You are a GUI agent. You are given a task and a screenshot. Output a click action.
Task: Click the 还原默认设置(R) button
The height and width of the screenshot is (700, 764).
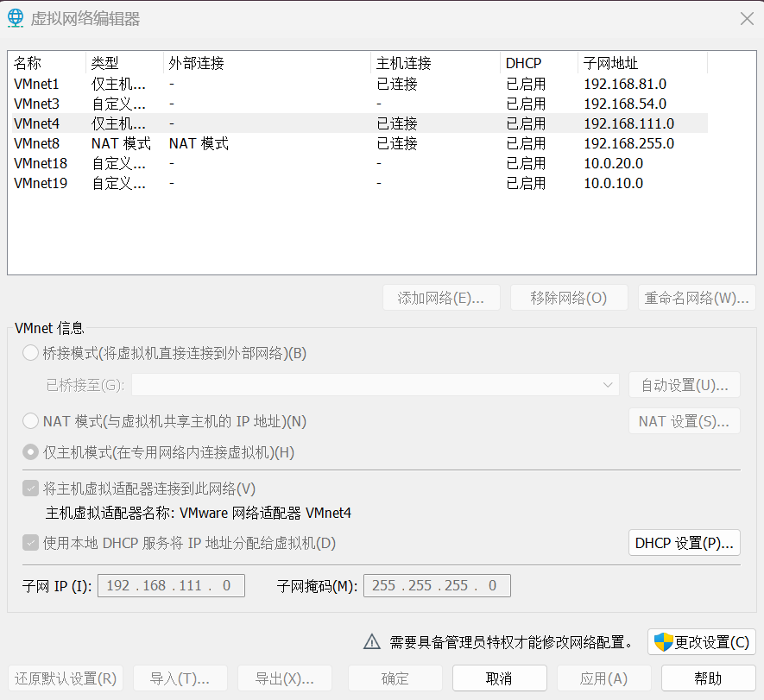[x=66, y=678]
